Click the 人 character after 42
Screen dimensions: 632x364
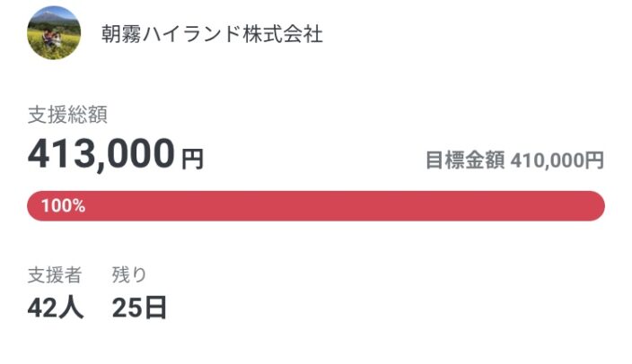71,308
